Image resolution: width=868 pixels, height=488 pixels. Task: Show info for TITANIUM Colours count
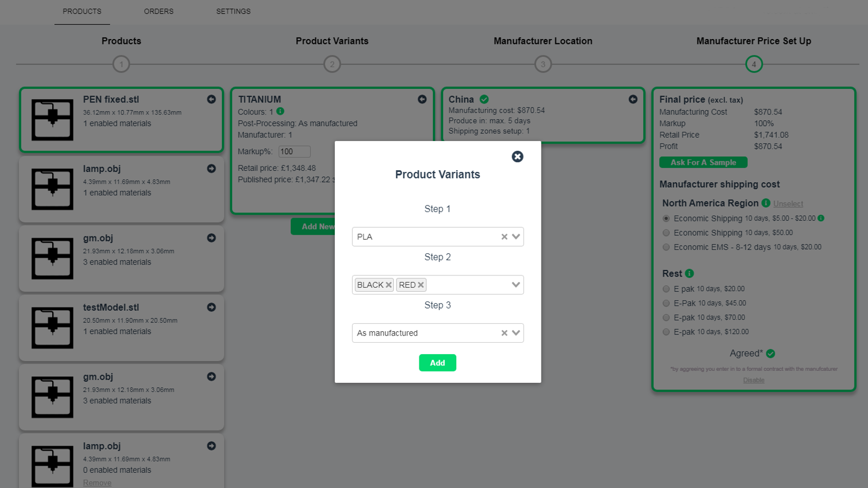280,111
